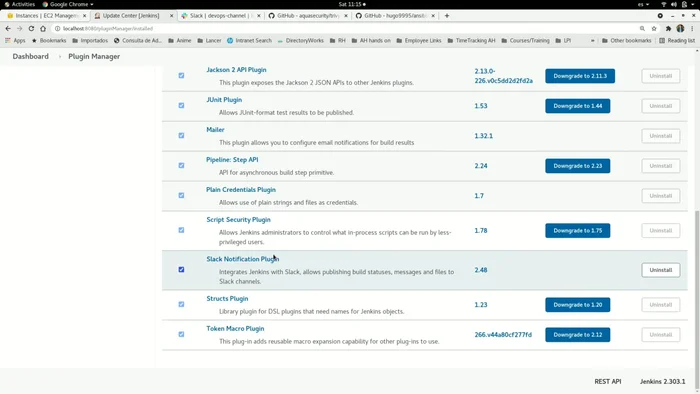The height and width of the screenshot is (394, 700).
Task: Open the Consulta de Ad... bookmark
Action: click(x=138, y=41)
